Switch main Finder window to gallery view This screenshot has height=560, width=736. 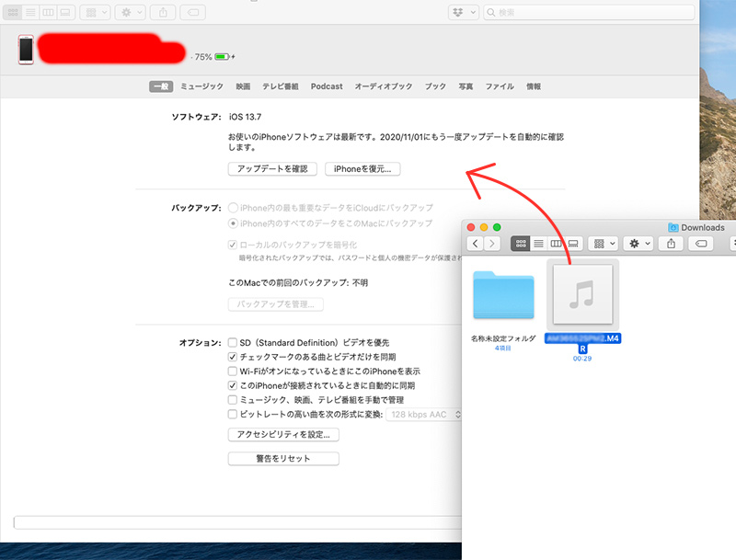click(65, 13)
